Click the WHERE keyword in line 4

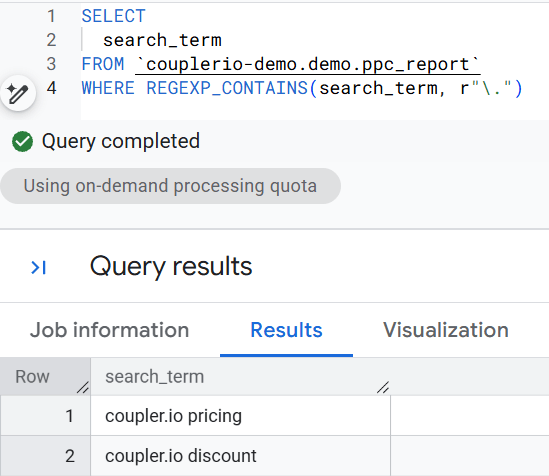108,88
